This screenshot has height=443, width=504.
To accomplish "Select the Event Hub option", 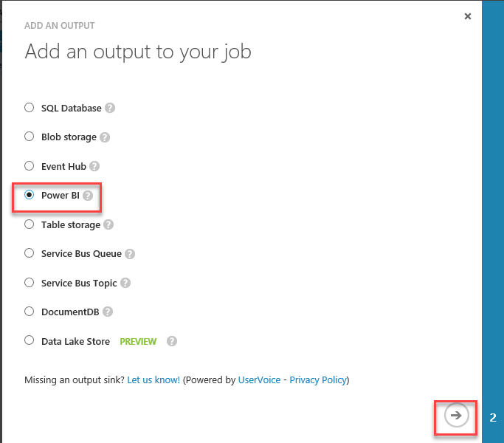I will (x=30, y=166).
